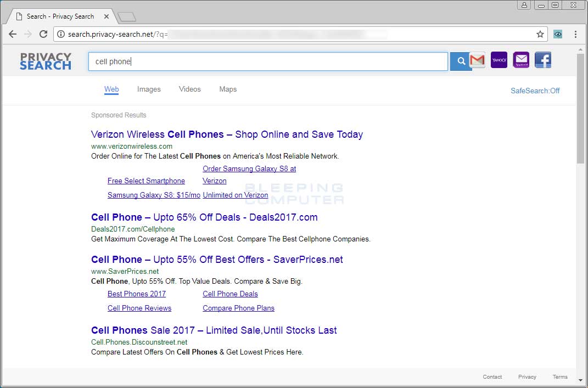Open the Privacy footer link

point(527,377)
